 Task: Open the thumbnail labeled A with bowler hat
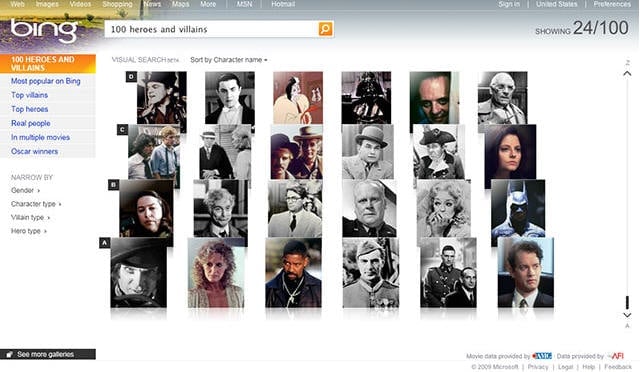click(138, 273)
